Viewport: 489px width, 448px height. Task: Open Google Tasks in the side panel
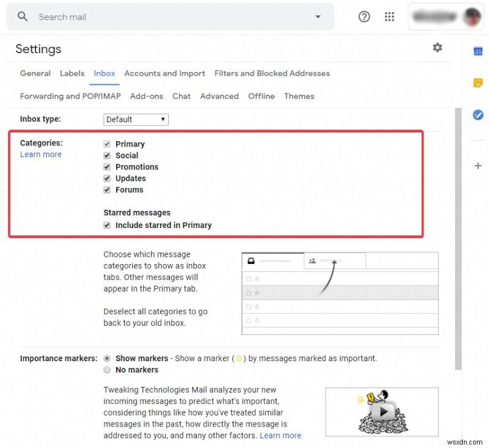pyautogui.click(x=478, y=115)
